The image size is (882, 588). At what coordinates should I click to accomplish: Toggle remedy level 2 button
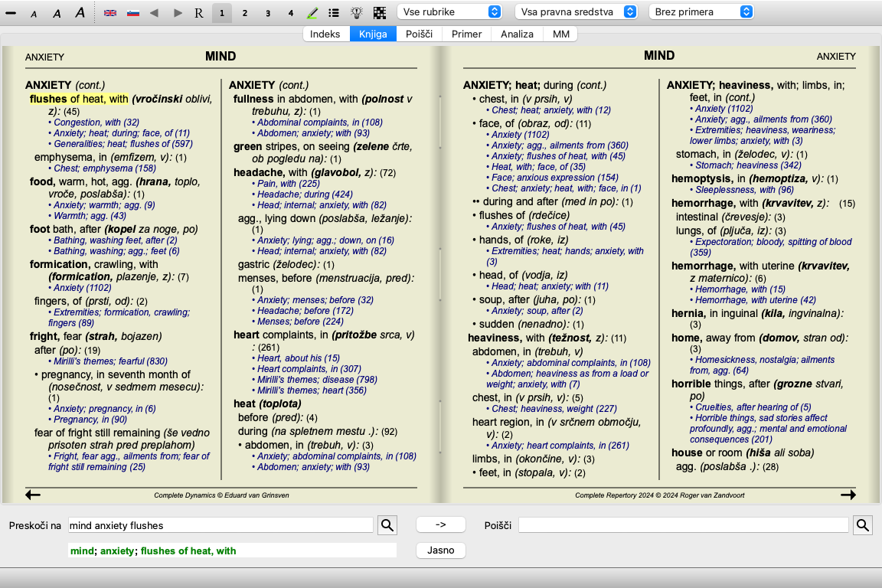coord(244,13)
